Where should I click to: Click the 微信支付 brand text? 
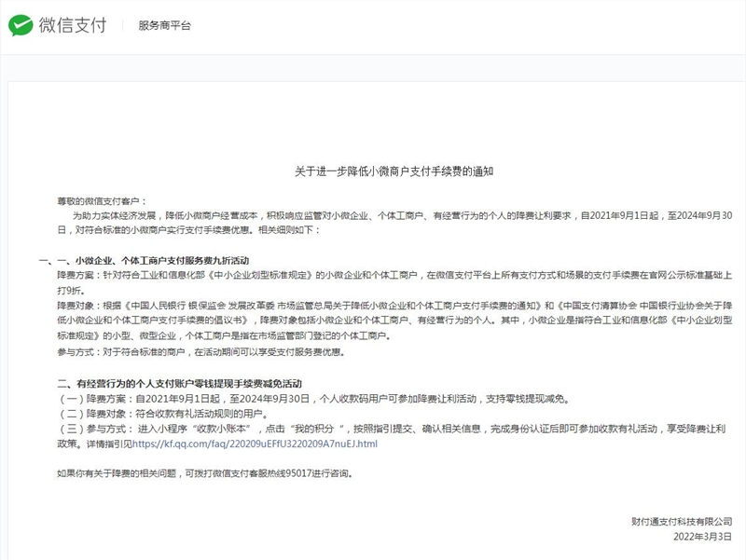pos(74,25)
